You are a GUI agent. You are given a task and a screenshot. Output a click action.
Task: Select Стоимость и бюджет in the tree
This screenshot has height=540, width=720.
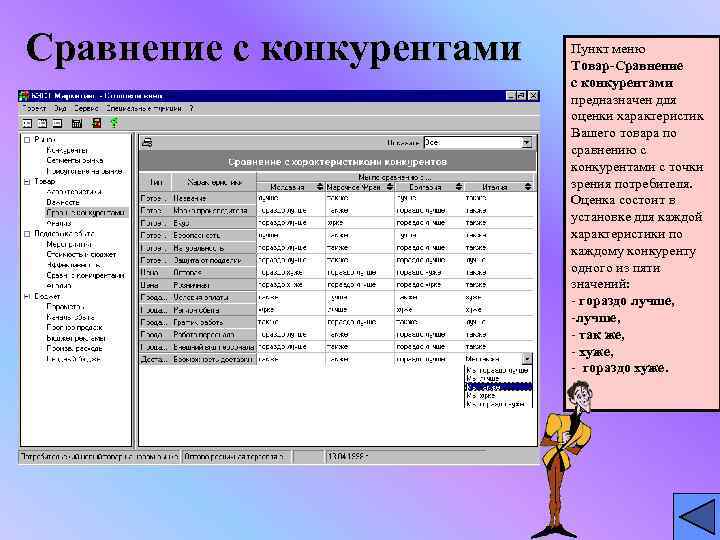coord(81,254)
